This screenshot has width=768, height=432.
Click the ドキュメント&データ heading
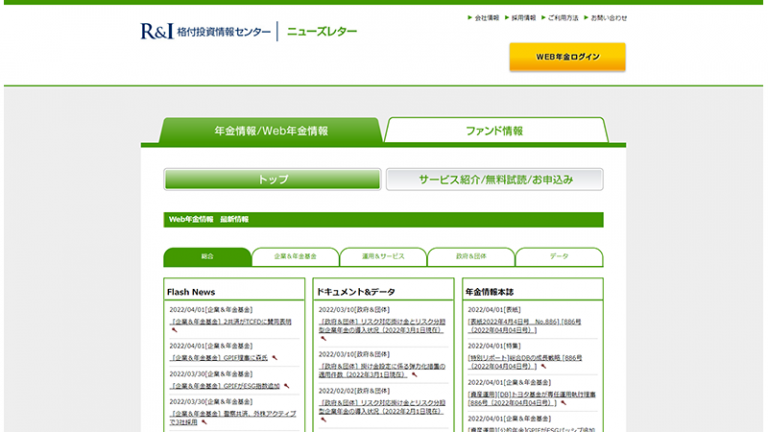tap(356, 292)
